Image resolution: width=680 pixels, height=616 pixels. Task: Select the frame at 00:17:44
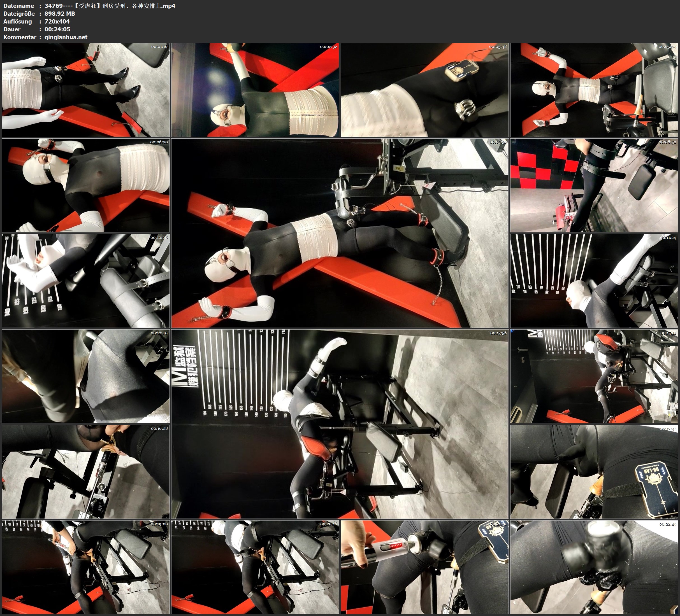594,471
